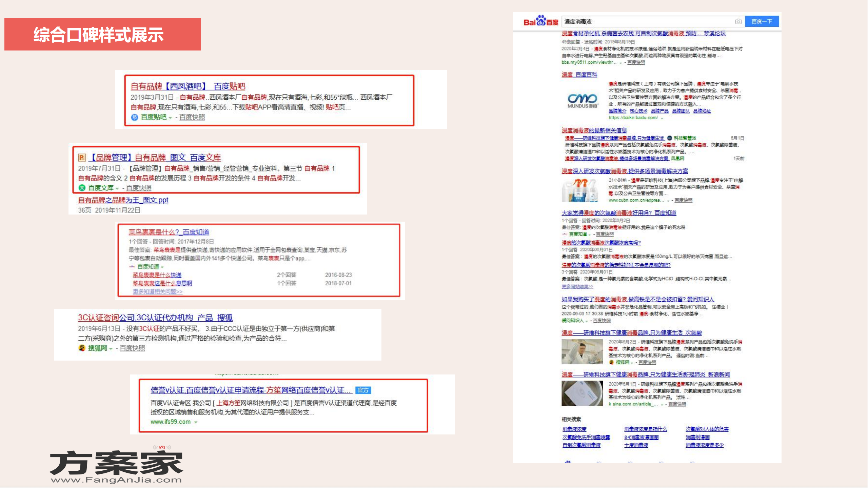Click the 科技智慧派 round source icon
The image size is (868, 488).
coord(670,138)
